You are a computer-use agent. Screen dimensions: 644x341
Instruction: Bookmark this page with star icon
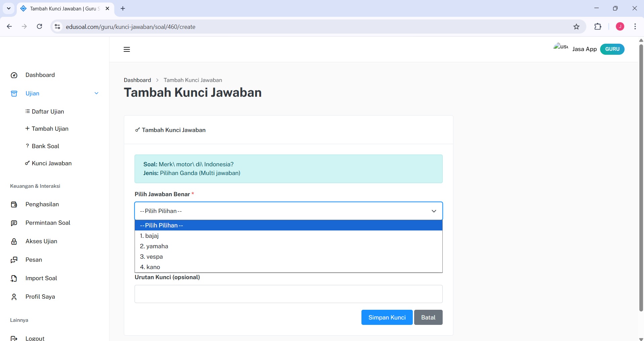point(576,27)
